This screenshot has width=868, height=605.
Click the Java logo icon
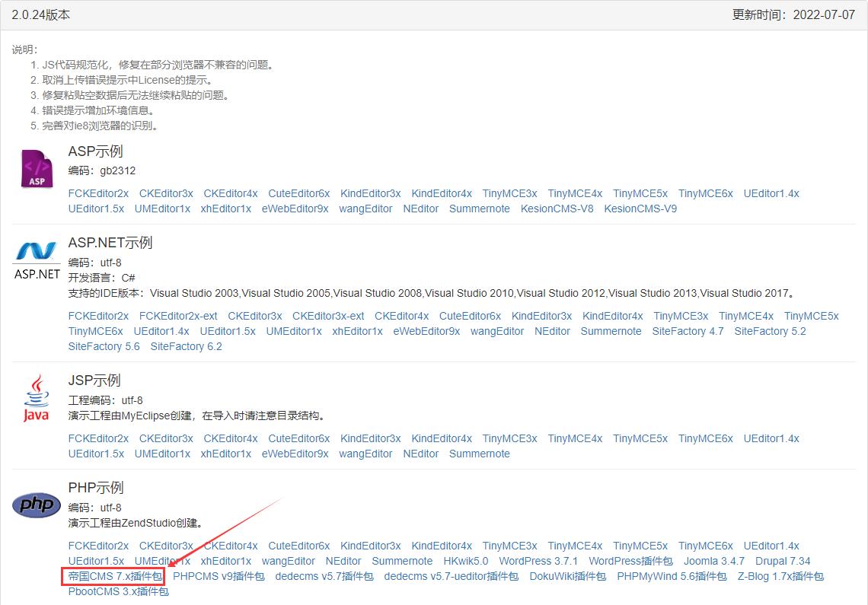(x=37, y=399)
